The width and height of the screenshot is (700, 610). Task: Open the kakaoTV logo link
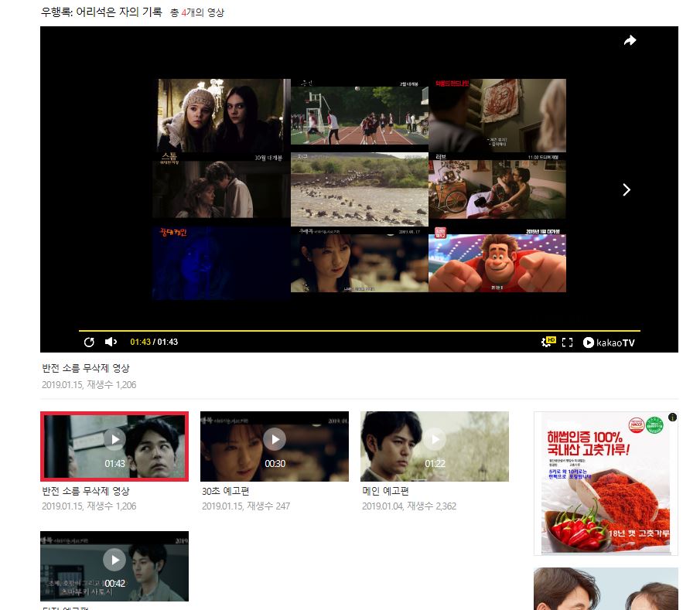tap(609, 342)
